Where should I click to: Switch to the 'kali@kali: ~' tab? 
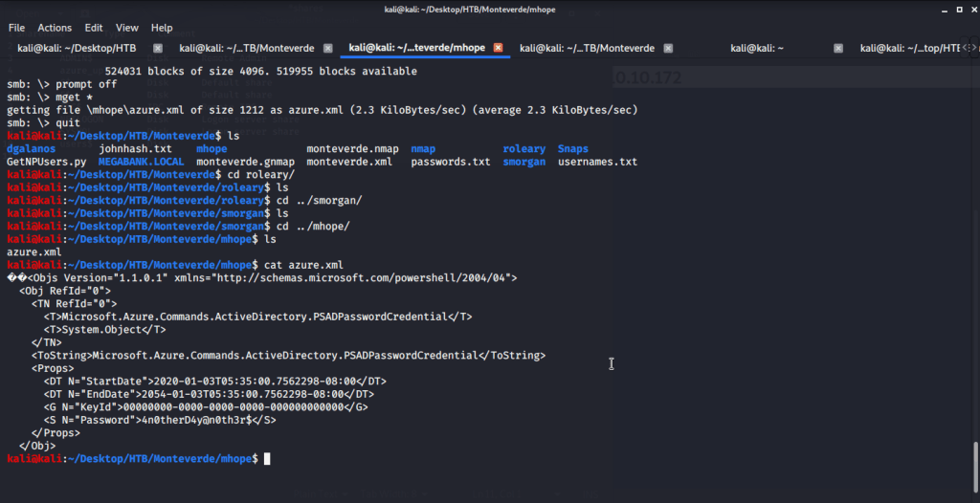click(756, 48)
